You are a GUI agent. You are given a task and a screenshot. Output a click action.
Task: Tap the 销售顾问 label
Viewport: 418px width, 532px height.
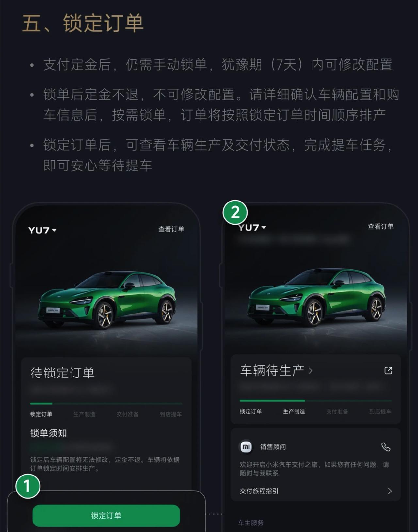[x=273, y=447]
